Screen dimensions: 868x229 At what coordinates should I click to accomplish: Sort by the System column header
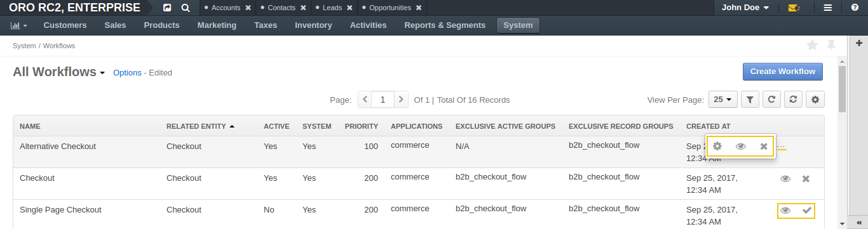tap(316, 126)
